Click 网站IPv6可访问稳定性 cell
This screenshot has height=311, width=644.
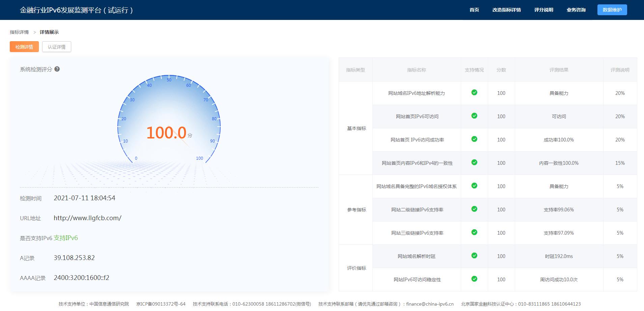pyautogui.click(x=417, y=280)
